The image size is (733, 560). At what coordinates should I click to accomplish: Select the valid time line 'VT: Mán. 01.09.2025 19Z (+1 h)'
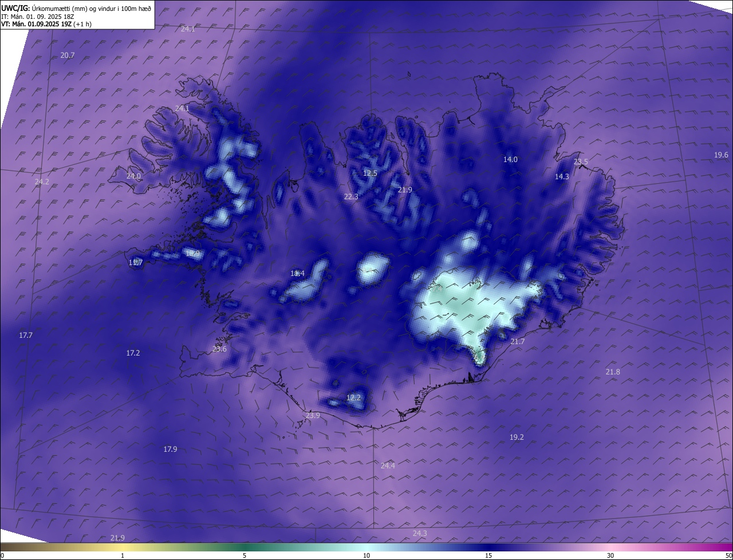coord(46,24)
